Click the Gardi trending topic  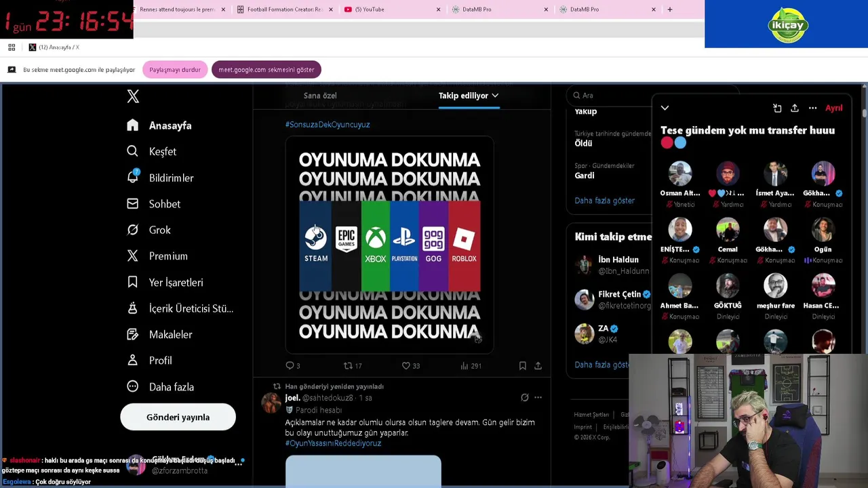585,176
